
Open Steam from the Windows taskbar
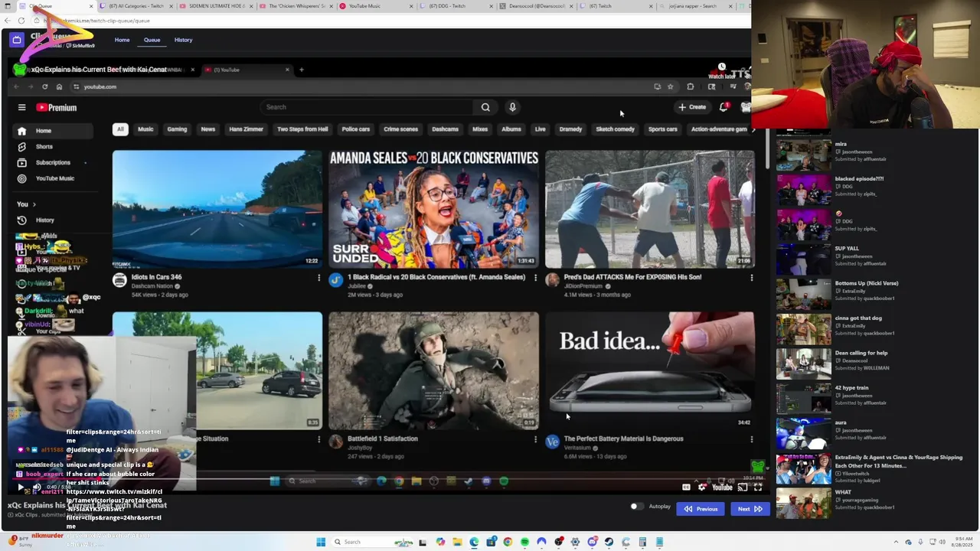tap(609, 542)
